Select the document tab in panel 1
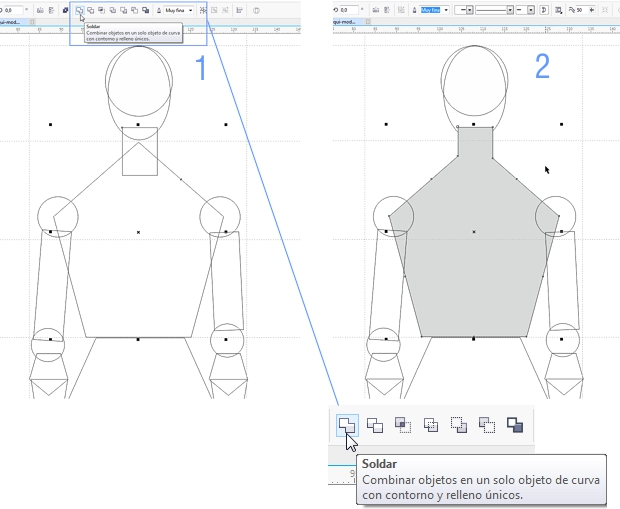The height and width of the screenshot is (509, 620). coord(10,22)
